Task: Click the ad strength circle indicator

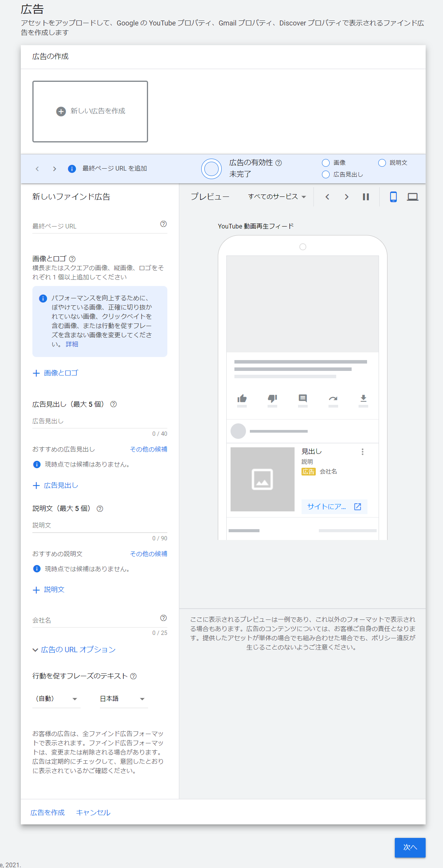Action: (x=211, y=169)
